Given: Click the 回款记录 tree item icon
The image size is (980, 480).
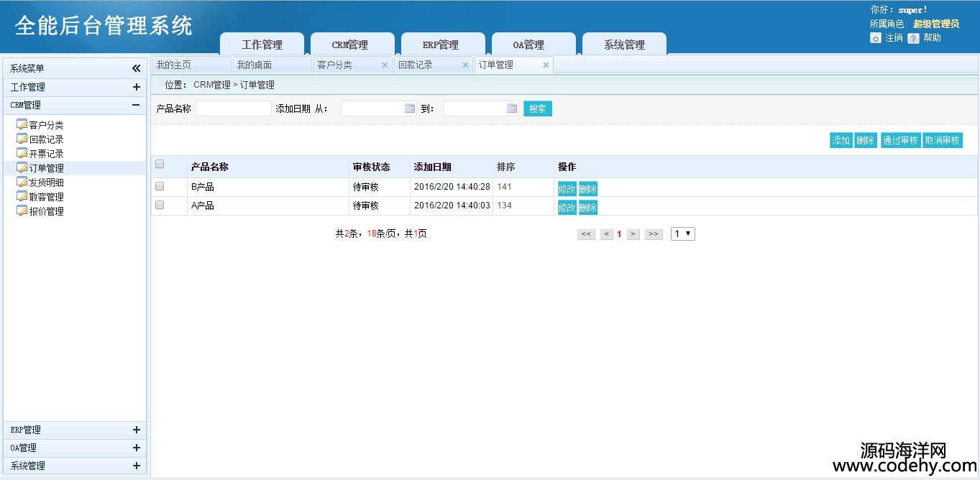Looking at the screenshot, I should [22, 139].
